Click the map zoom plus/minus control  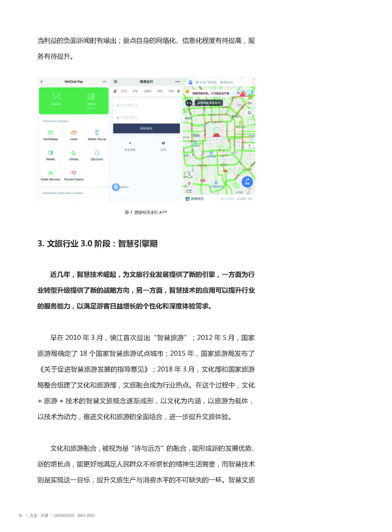click(x=249, y=146)
